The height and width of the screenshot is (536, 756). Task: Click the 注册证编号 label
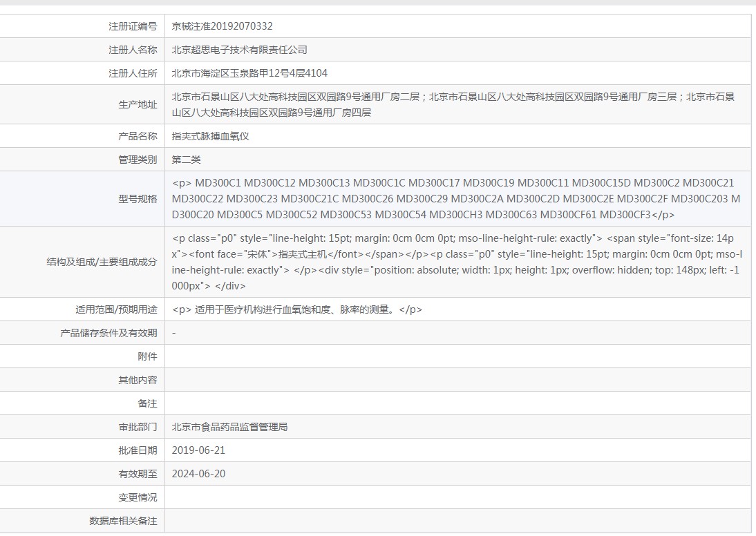133,26
